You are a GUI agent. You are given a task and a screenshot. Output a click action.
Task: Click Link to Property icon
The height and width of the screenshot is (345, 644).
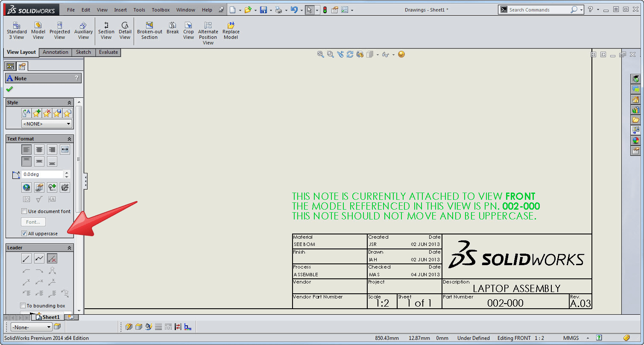pyautogui.click(x=39, y=187)
